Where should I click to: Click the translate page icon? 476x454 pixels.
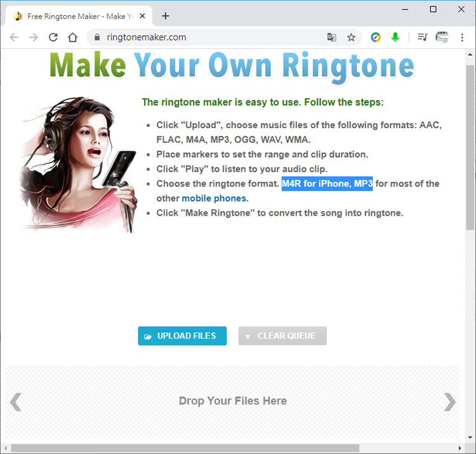331,37
